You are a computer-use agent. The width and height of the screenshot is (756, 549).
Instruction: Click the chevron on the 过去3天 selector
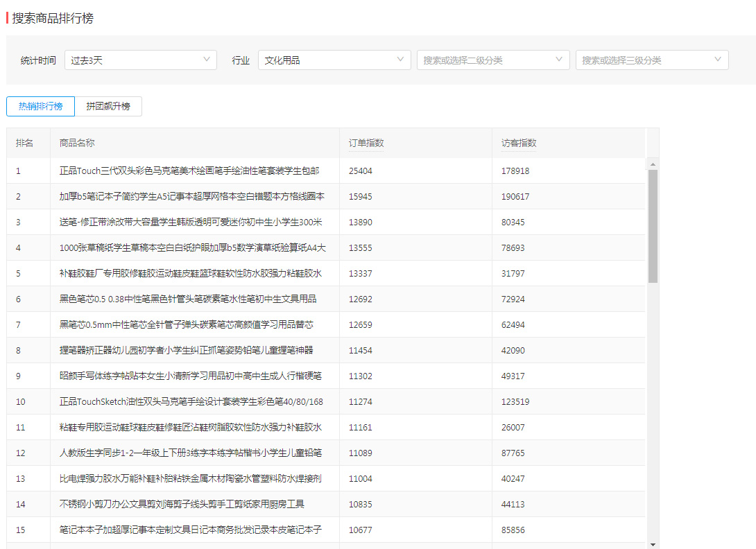tap(208, 60)
